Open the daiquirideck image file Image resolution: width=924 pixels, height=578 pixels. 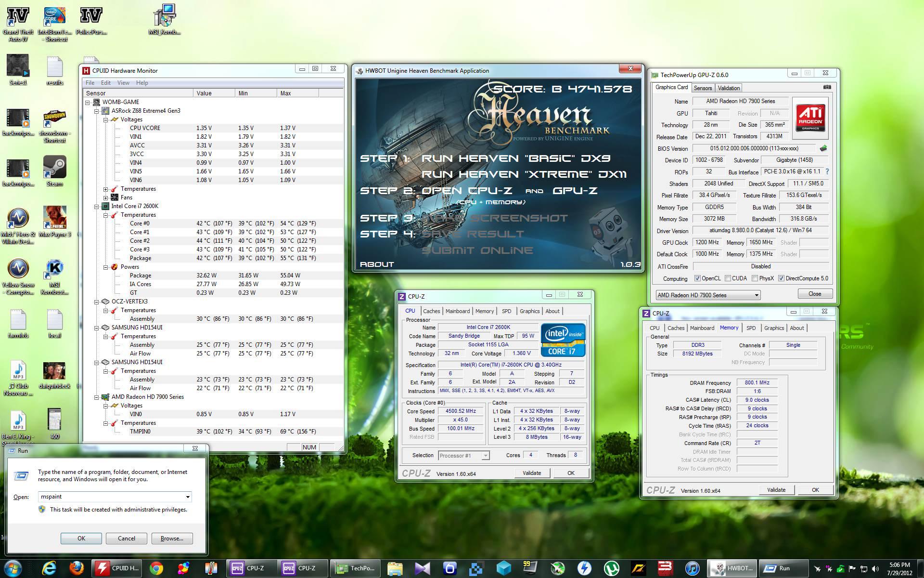[x=54, y=376]
